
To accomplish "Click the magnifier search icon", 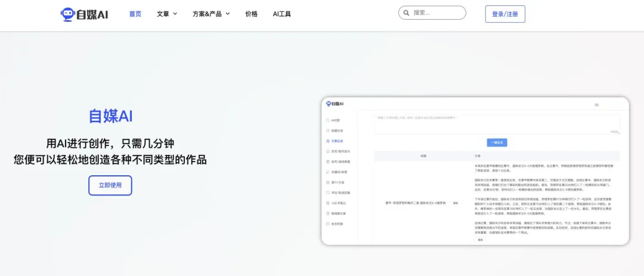I will click(x=407, y=13).
